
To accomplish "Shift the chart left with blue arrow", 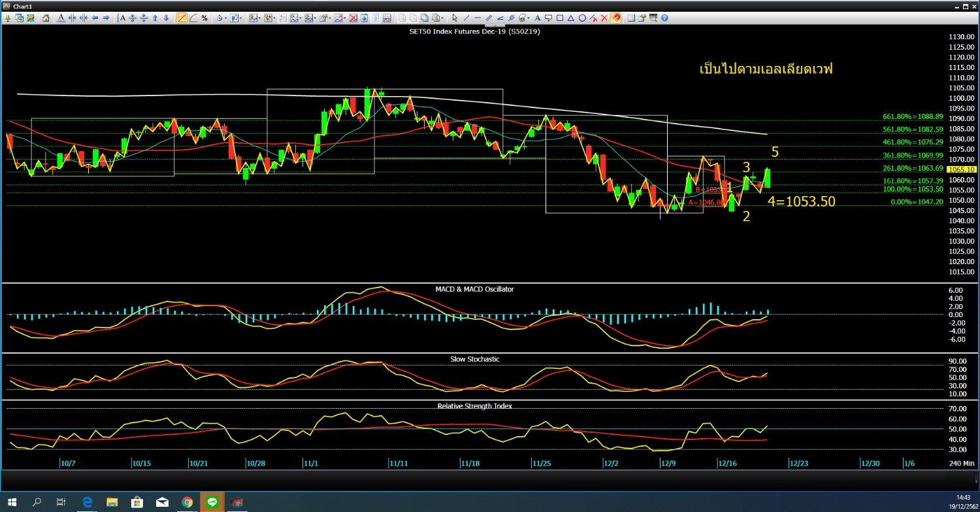I will [95, 18].
